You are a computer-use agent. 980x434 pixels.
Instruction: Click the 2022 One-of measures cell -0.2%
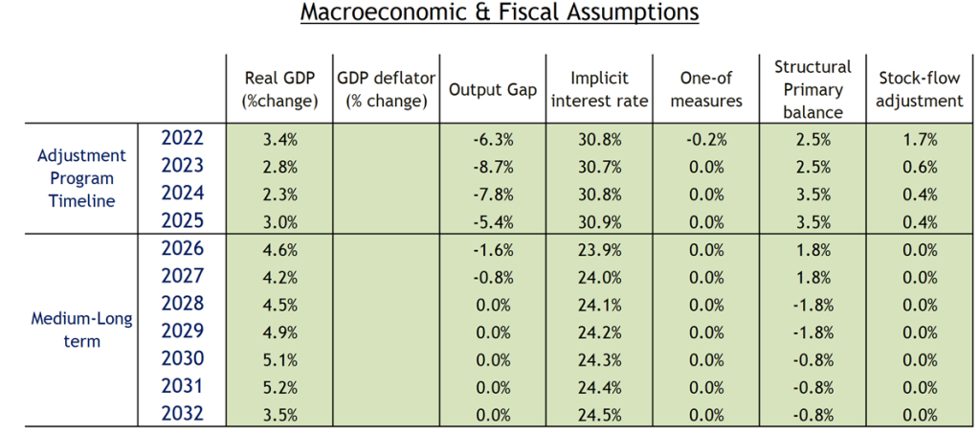click(x=706, y=140)
